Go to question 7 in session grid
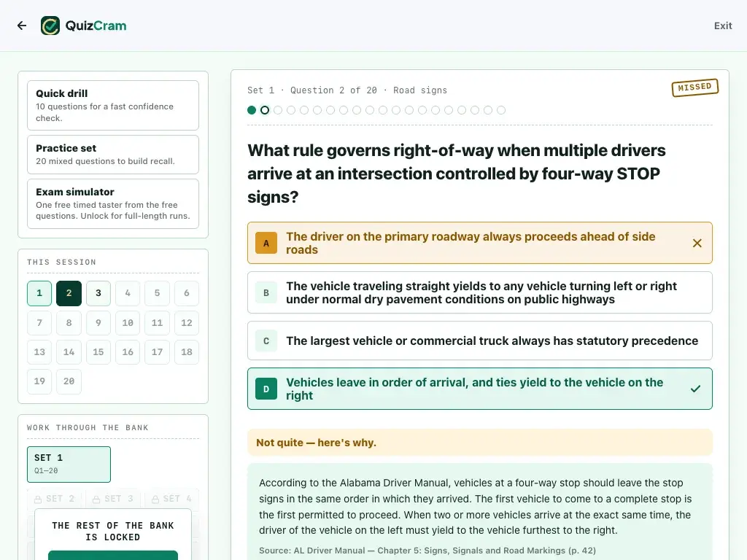 [39, 323]
